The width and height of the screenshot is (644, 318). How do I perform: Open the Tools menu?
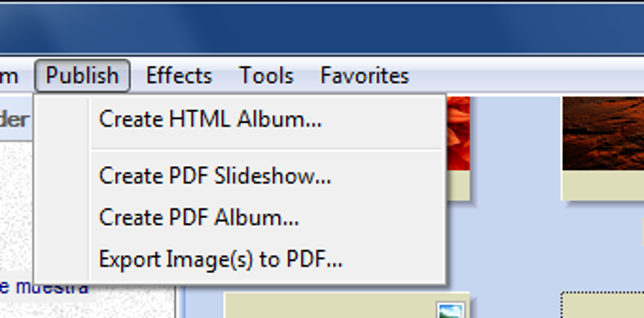[266, 76]
